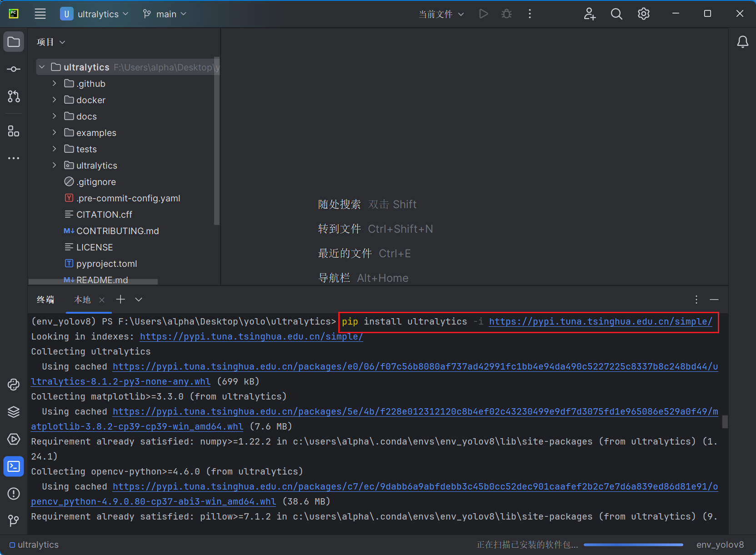Screen dimensions: 756x555
Task: Click the terminal vertical scrollbar thumb
Action: click(725, 421)
